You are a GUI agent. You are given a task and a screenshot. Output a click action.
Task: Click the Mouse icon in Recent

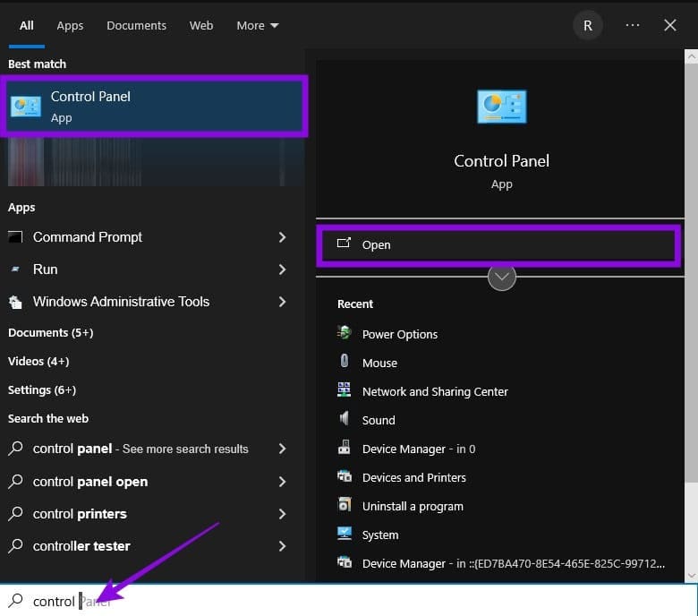[345, 361]
